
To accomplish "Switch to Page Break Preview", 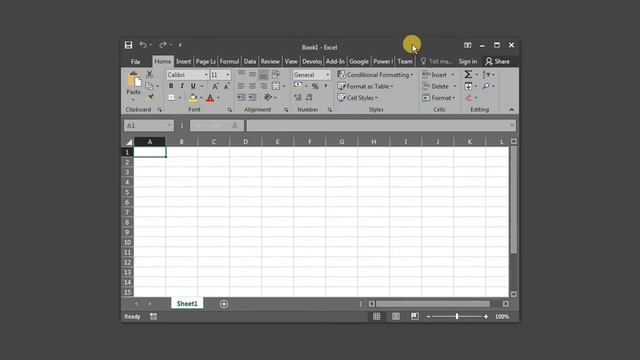I will tap(415, 316).
